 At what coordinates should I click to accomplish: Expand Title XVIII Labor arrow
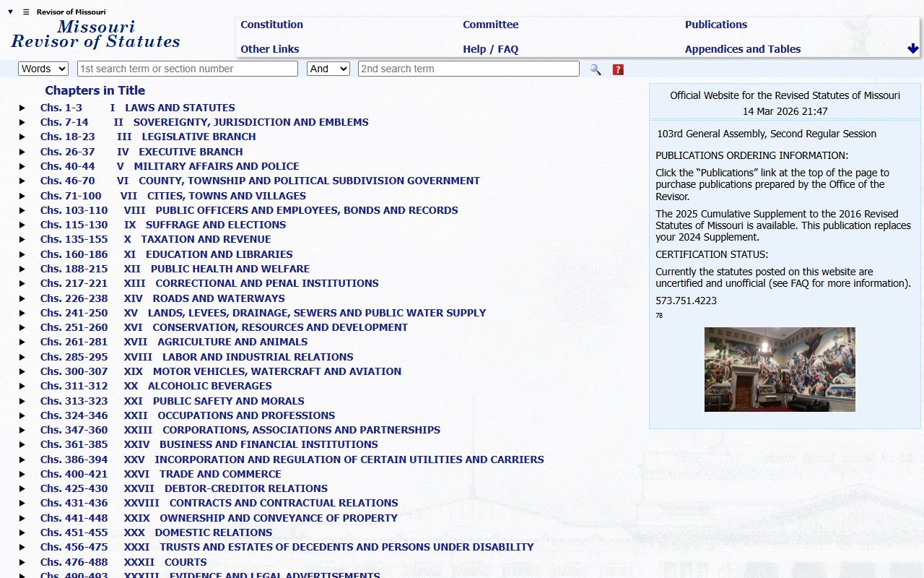[x=22, y=357]
